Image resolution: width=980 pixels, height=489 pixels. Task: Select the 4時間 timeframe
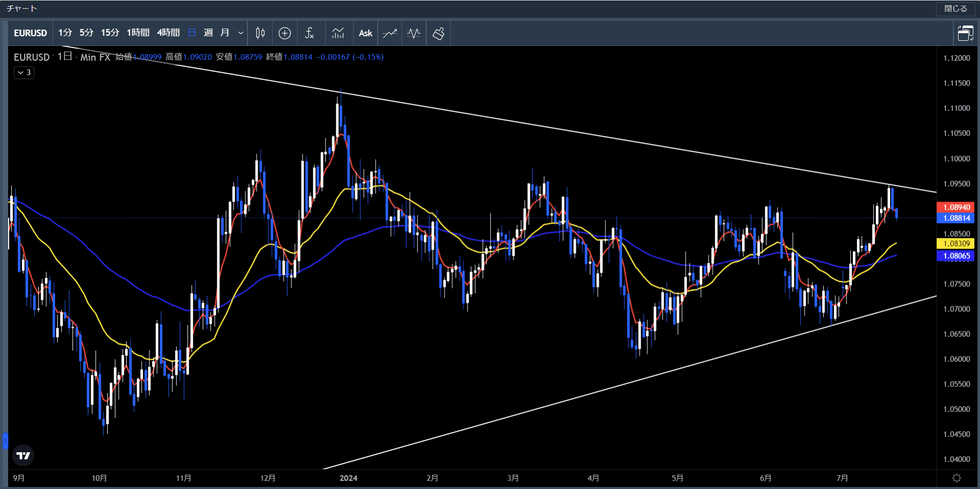pos(168,33)
